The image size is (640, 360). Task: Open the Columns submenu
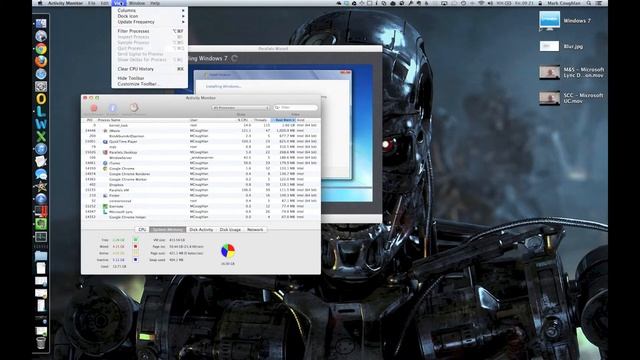(149, 10)
